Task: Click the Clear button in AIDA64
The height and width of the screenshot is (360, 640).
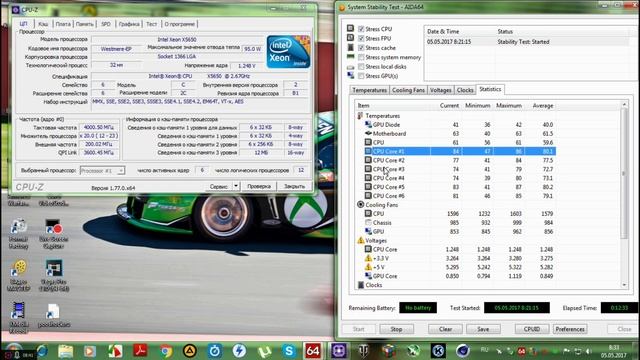Action: (445, 329)
